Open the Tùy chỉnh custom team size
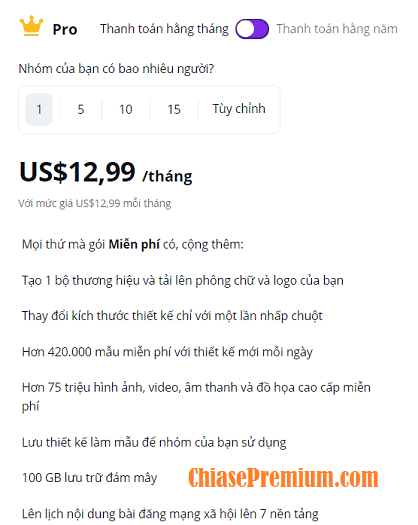Screen dimensions: 418x525 [239, 109]
